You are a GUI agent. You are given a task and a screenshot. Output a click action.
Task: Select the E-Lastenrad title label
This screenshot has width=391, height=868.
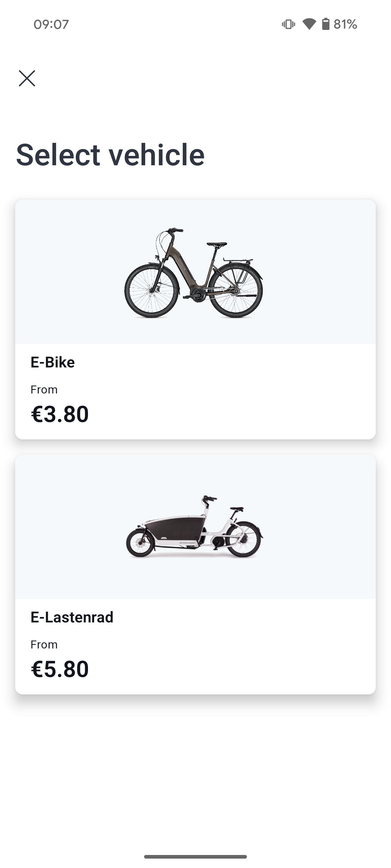click(x=72, y=617)
